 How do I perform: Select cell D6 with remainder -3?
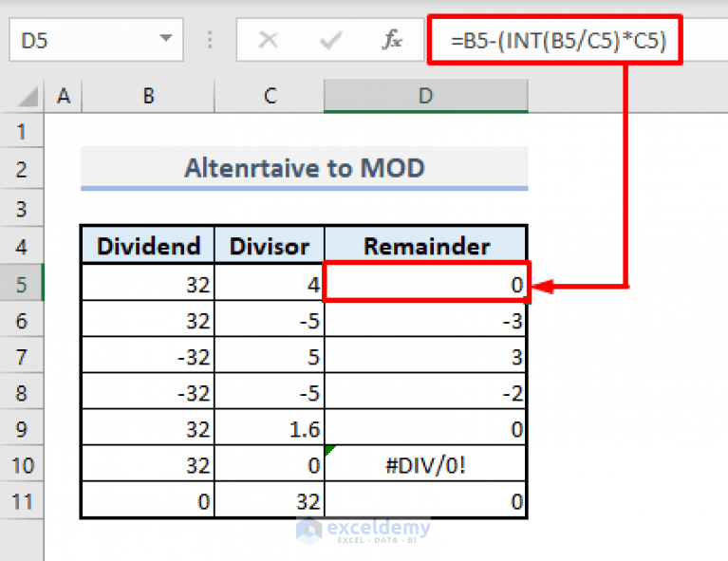coord(426,320)
